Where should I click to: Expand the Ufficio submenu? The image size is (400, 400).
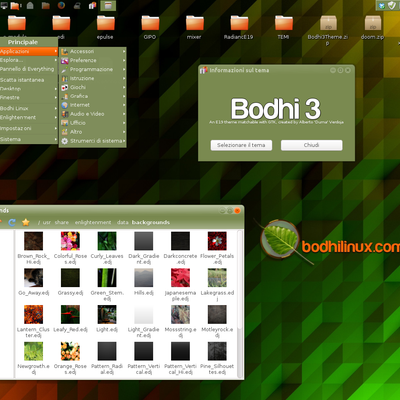coord(93,123)
